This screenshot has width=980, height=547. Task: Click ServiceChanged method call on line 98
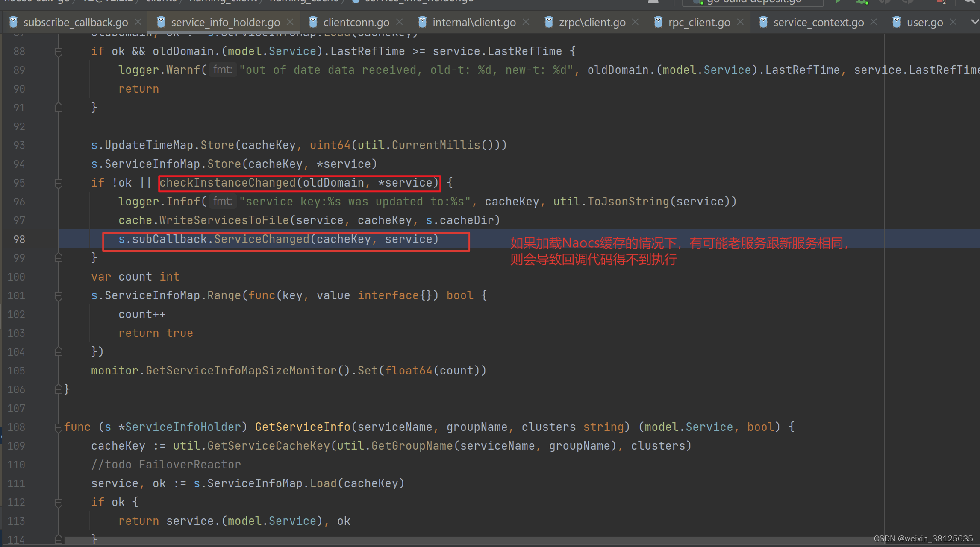[x=262, y=239]
